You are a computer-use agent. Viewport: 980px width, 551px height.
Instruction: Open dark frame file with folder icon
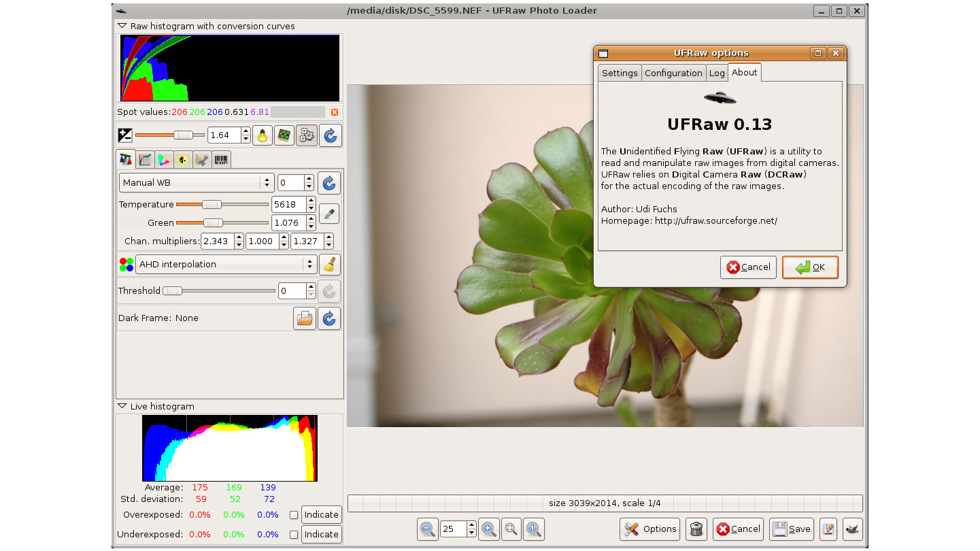click(305, 318)
